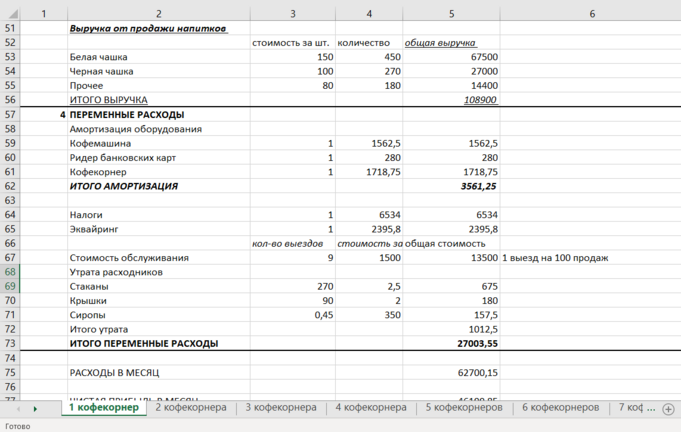Select the ИТОГО ВЫРУЧКА total cell 108900
This screenshot has height=432, width=681.
coord(451,100)
